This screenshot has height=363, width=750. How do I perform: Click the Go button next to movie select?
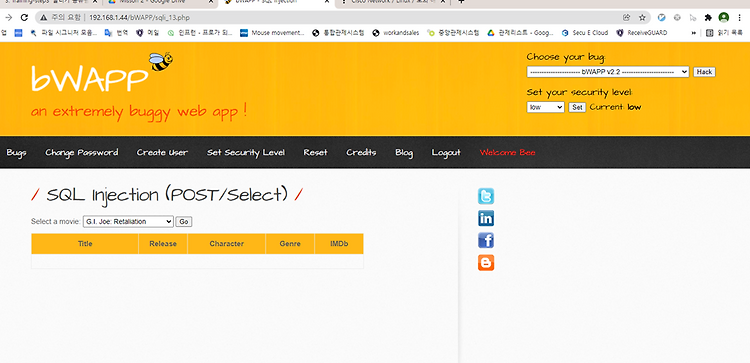tap(184, 221)
